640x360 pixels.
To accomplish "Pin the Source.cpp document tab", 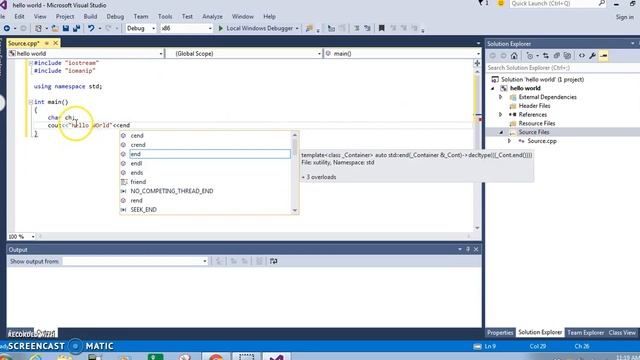I will pyautogui.click(x=47, y=43).
